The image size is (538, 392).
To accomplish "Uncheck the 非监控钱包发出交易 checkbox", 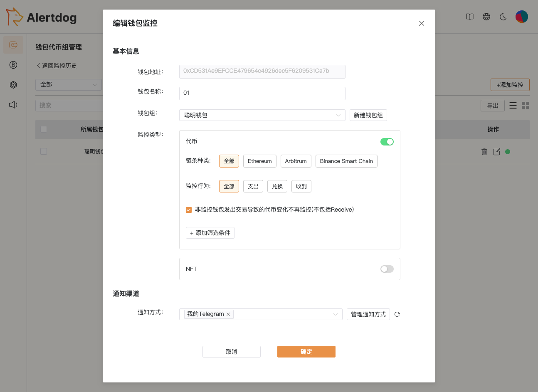I will tap(189, 210).
